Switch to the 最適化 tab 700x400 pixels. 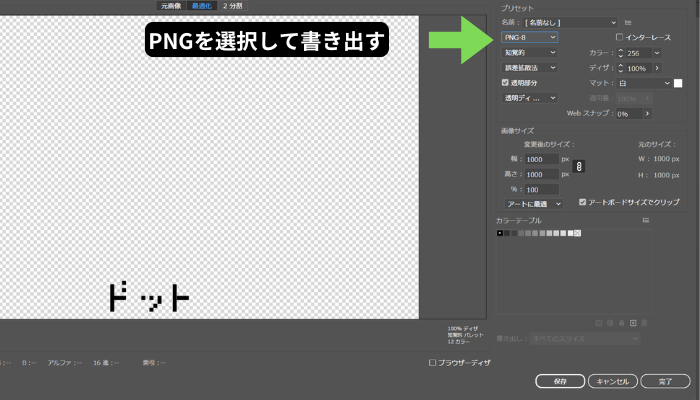[x=202, y=6]
